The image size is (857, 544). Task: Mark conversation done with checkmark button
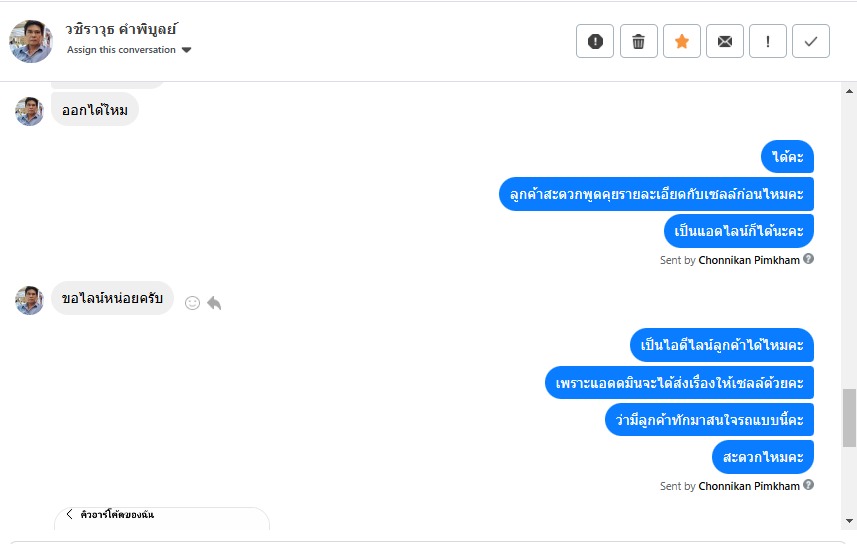(x=811, y=41)
